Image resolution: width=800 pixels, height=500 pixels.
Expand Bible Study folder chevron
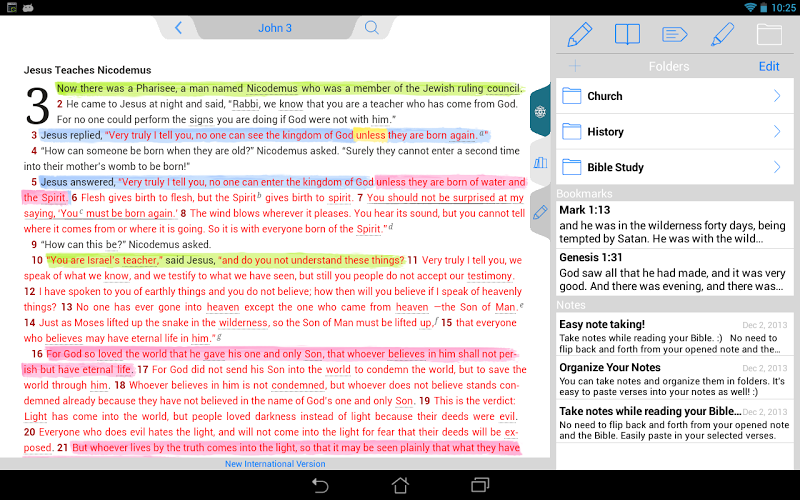[x=777, y=167]
